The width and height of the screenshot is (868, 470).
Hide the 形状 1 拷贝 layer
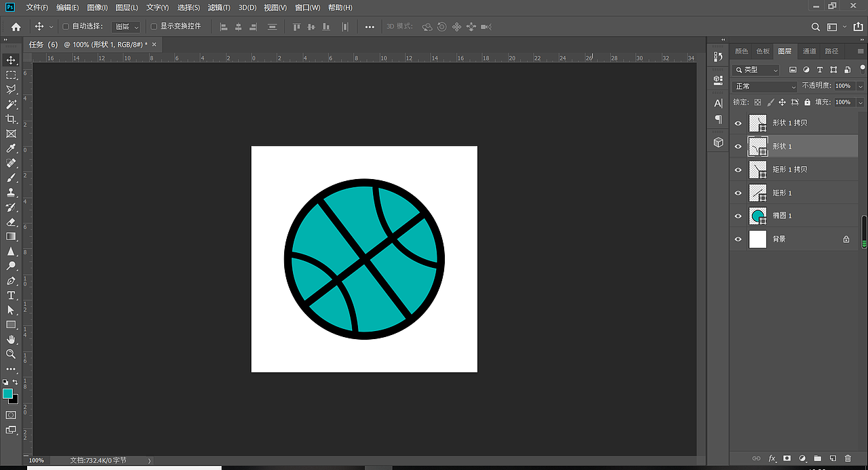coord(738,123)
